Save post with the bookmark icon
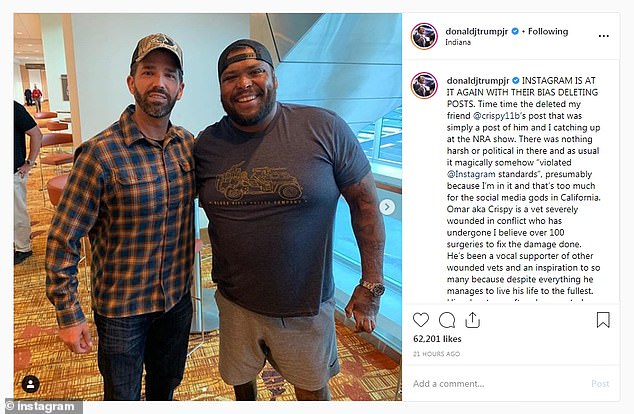Viewport: 634px width, 414px height. pos(602,320)
